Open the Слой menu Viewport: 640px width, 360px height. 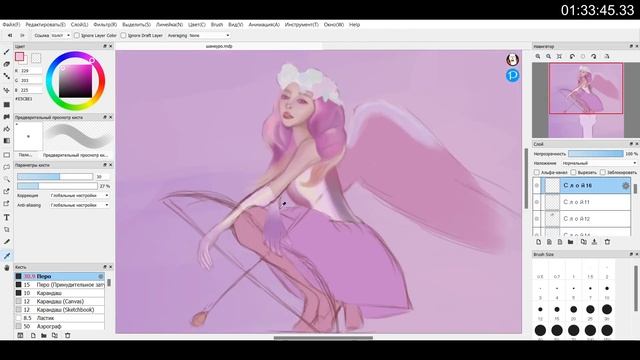[79, 24]
